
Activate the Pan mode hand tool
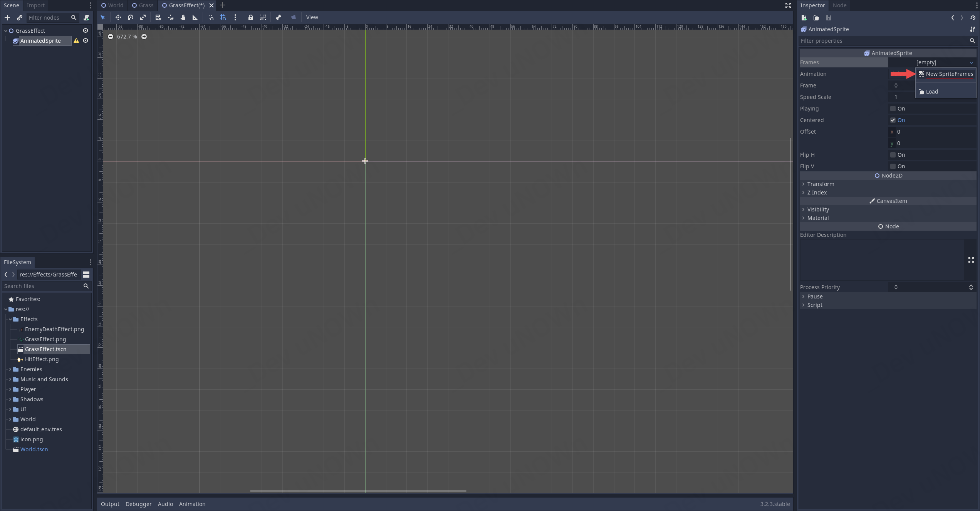tap(183, 17)
